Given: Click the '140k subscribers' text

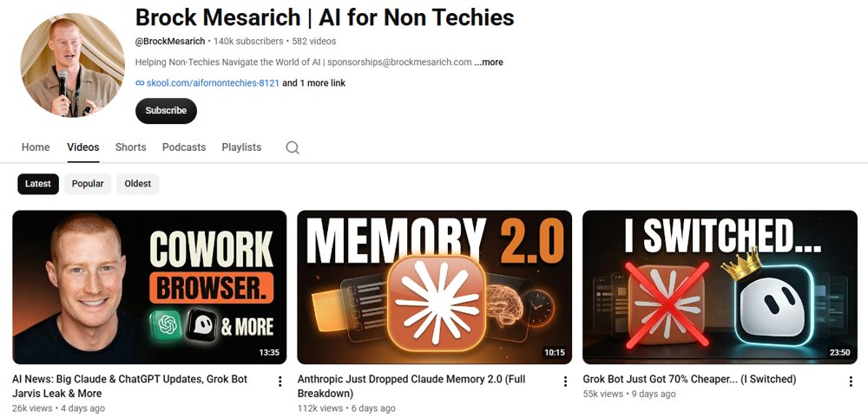Looking at the screenshot, I should [248, 42].
